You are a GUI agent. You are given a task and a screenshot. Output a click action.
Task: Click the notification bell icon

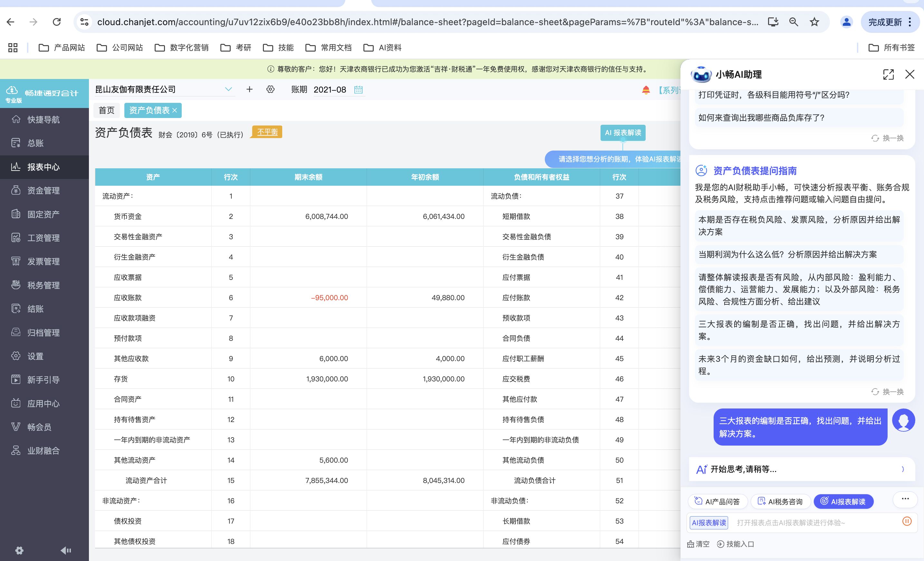(x=646, y=90)
